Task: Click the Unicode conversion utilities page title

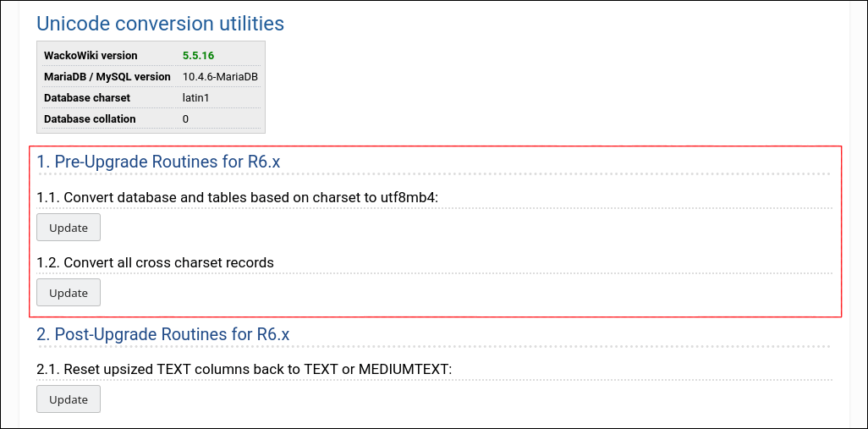Action: tap(160, 24)
